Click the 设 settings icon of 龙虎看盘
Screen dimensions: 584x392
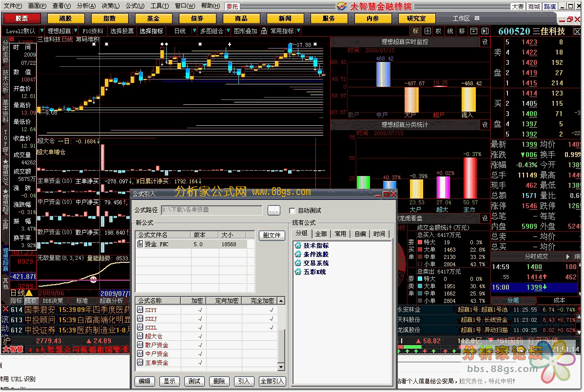click(485, 218)
